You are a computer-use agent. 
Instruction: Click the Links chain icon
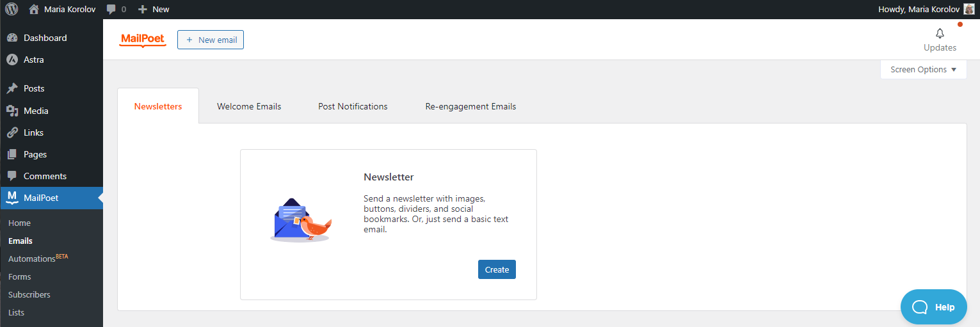12,132
